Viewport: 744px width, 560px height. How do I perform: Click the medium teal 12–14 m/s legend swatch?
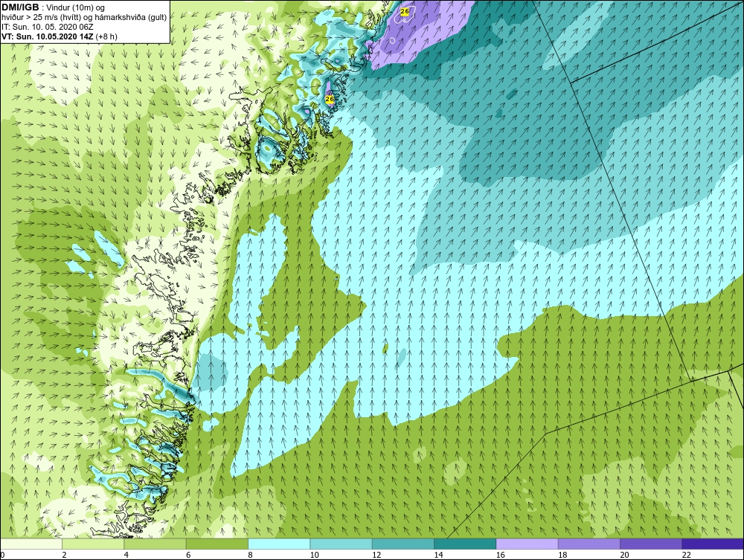[403, 544]
